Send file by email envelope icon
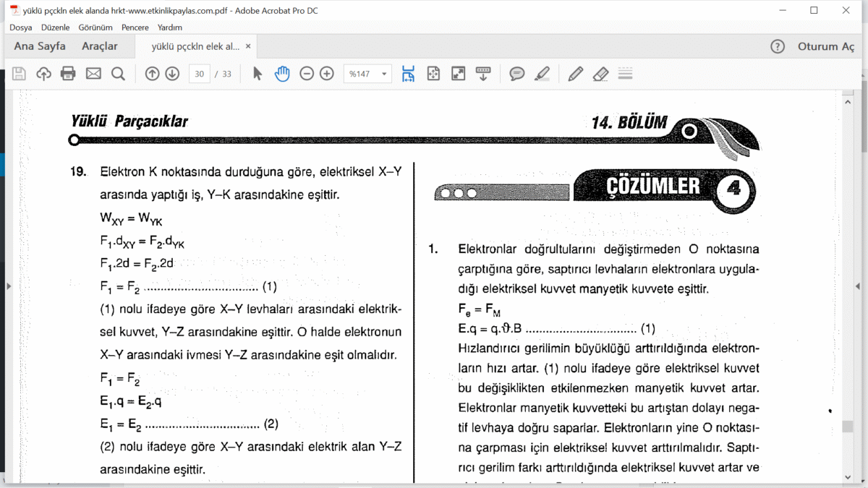The image size is (868, 488). point(93,74)
